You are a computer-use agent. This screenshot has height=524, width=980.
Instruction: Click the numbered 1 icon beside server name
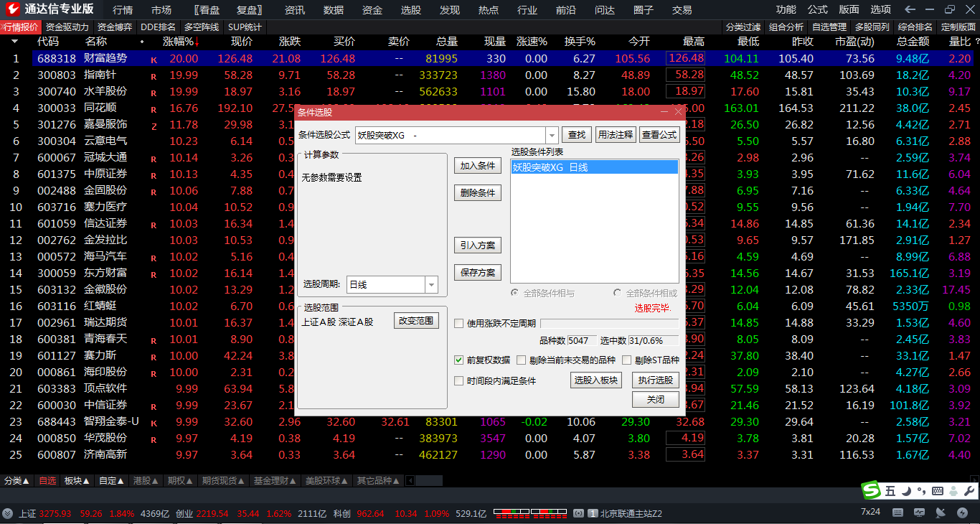click(593, 513)
